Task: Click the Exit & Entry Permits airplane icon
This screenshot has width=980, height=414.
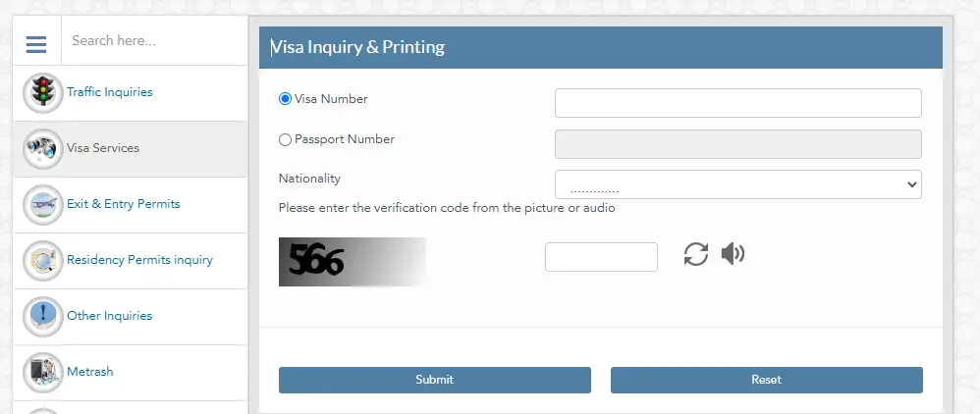Action: click(x=43, y=204)
